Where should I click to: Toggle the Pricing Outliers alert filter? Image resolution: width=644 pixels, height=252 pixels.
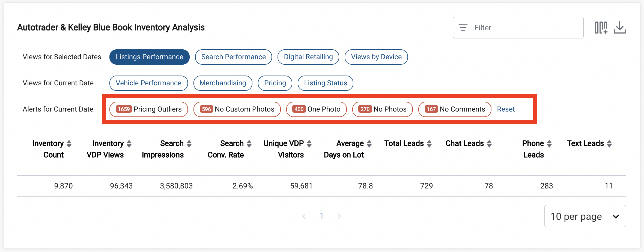pos(149,109)
